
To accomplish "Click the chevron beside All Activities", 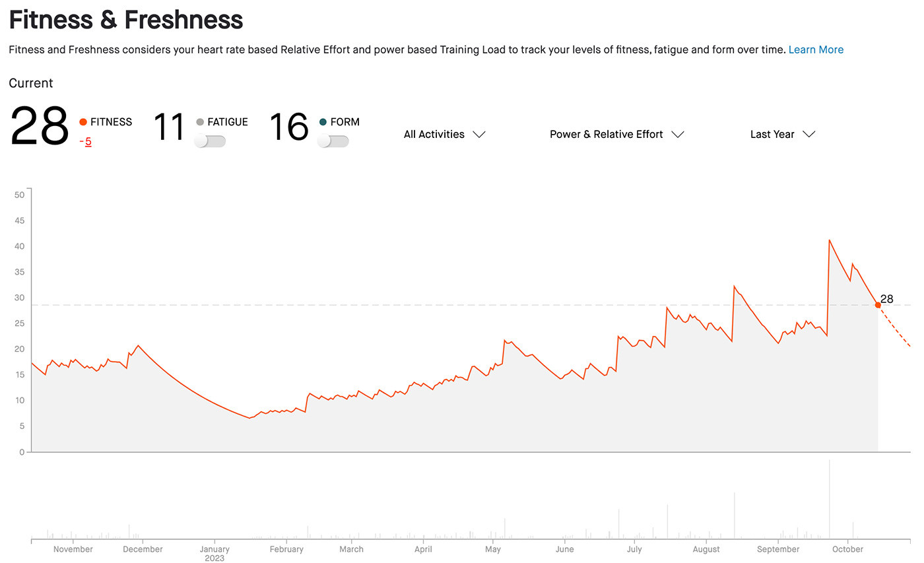I will click(479, 134).
